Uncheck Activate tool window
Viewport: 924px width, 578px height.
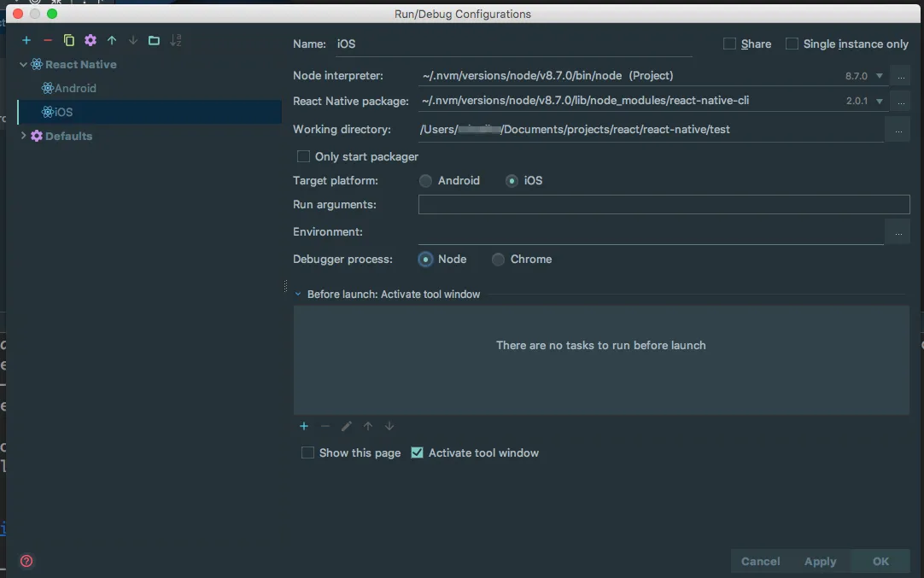tap(418, 452)
